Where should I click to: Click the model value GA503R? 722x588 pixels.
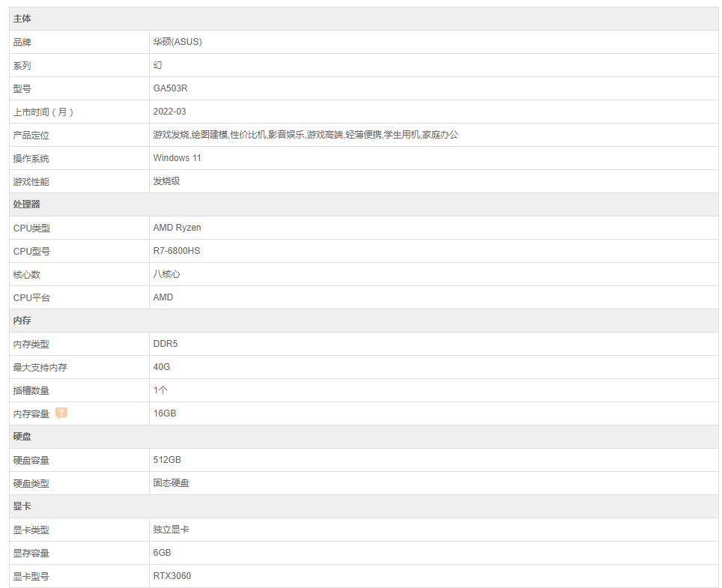(x=170, y=88)
